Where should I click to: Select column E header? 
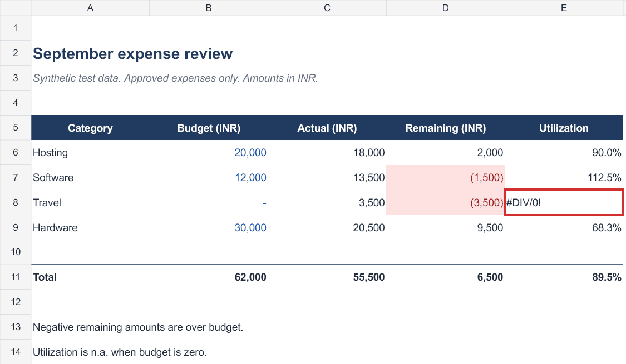click(x=564, y=8)
